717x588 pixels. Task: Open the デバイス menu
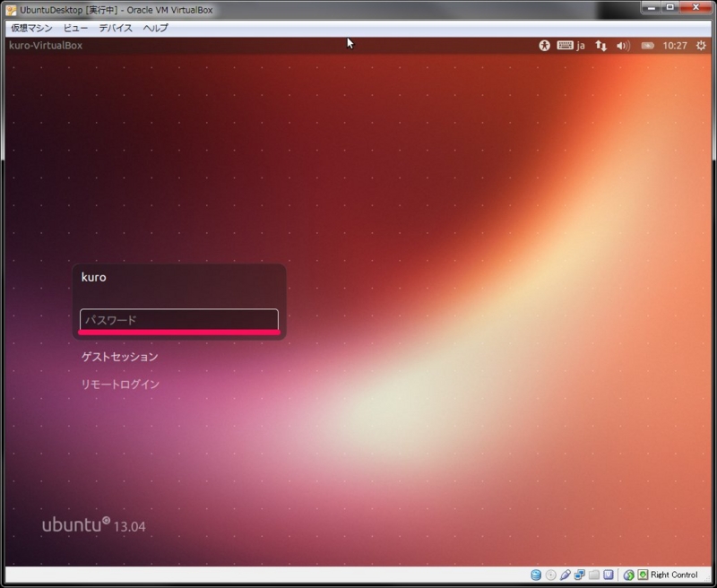click(x=116, y=28)
